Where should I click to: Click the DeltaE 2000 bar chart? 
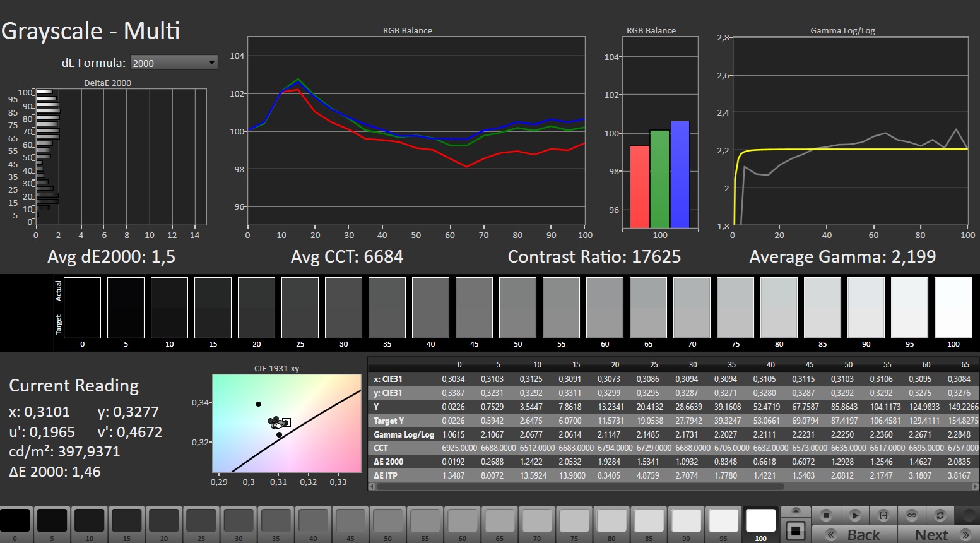point(121,157)
